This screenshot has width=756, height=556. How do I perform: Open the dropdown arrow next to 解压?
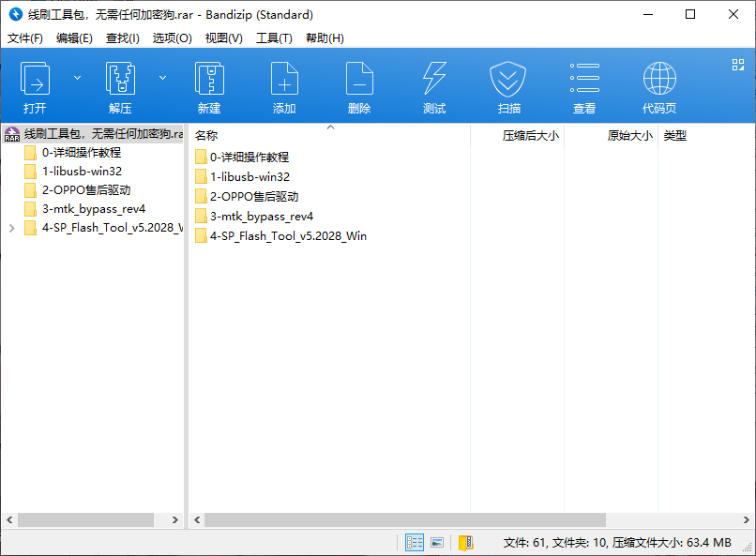pos(163,78)
